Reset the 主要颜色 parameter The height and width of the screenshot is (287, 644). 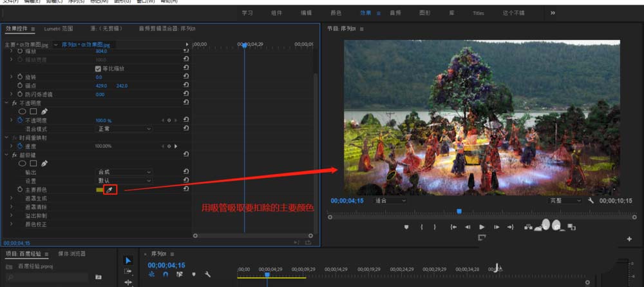[x=186, y=189]
